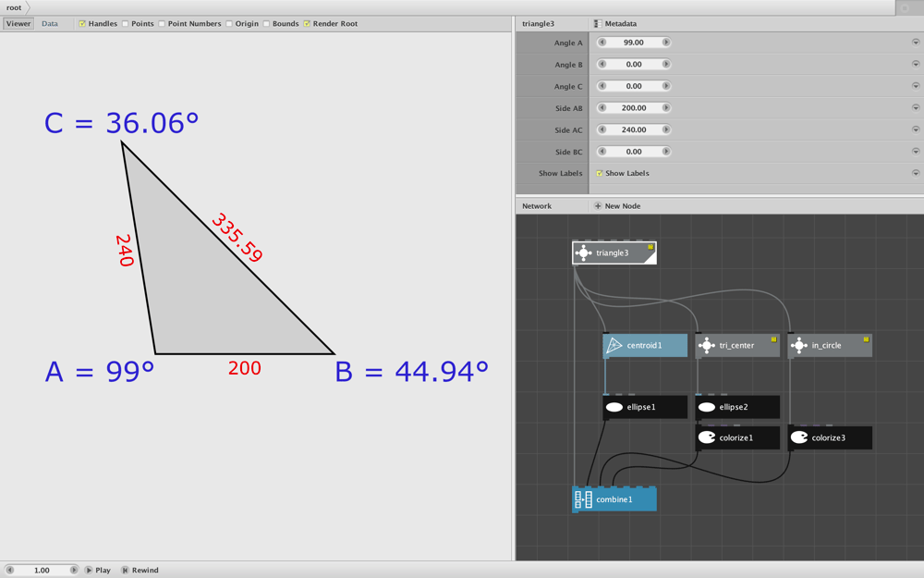
Task: Increase Angle A with right arrow
Action: (666, 43)
